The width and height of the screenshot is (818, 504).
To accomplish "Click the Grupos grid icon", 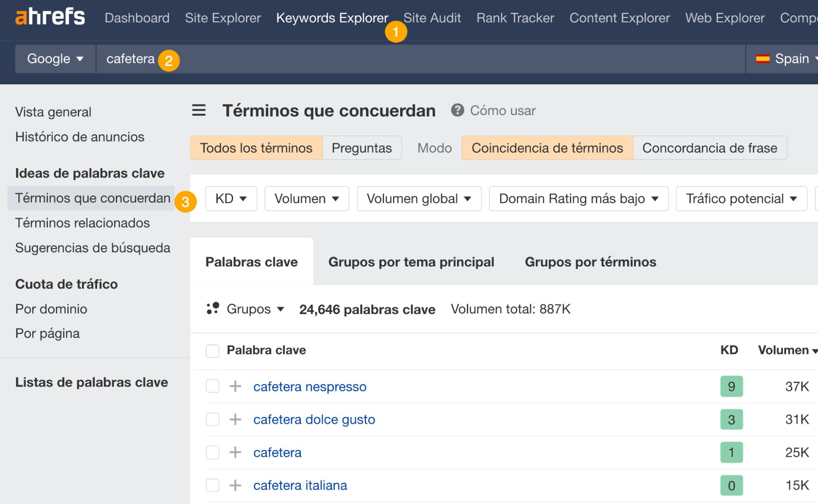I will (x=213, y=309).
